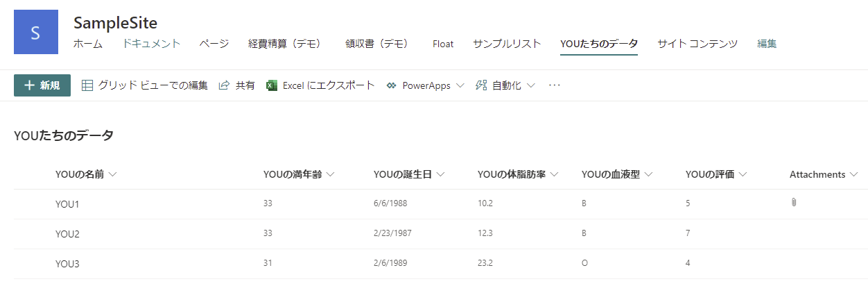Click the 編集 link in navigation
The width and height of the screenshot is (868, 293).
click(767, 44)
